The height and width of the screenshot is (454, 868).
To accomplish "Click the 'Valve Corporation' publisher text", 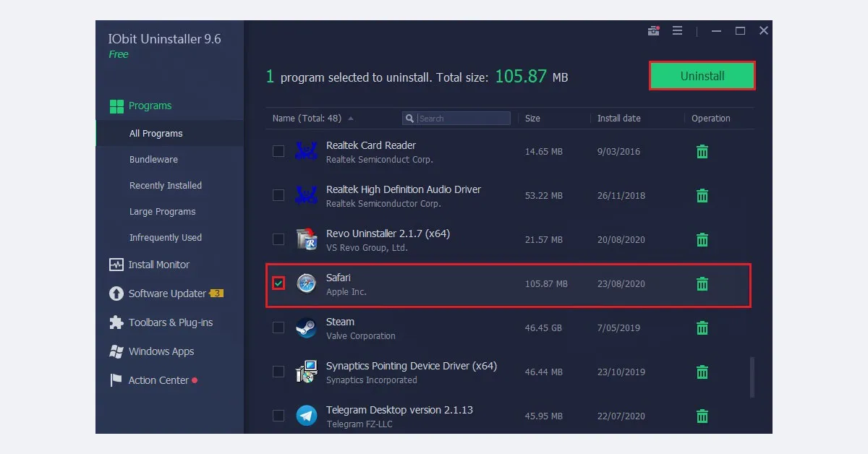I will (x=361, y=336).
